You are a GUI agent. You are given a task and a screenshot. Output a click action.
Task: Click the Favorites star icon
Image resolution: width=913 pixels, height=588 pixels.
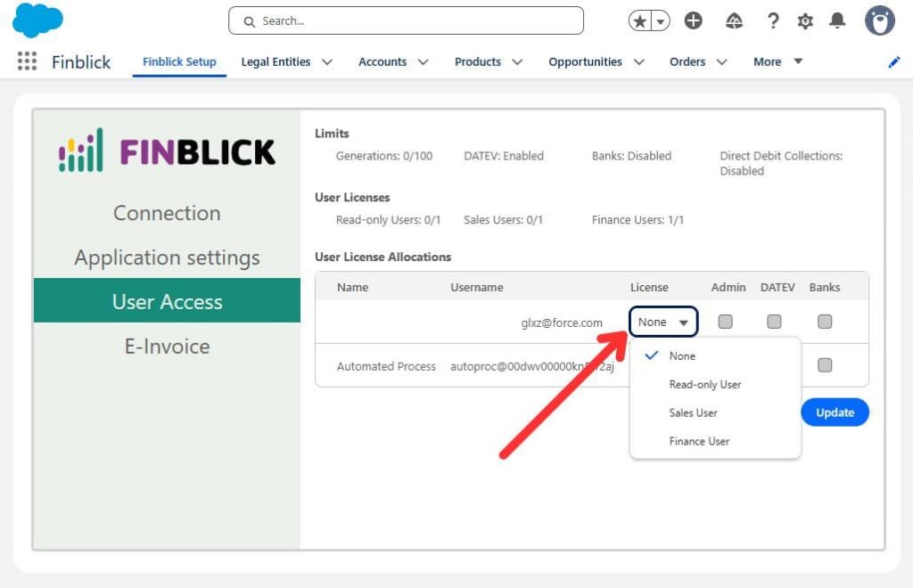640,21
